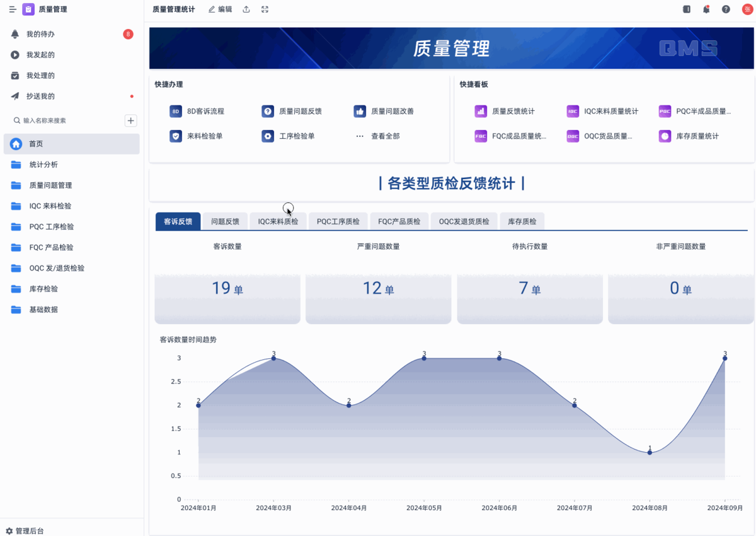Click the plus button beside the search box
The width and height of the screenshot is (756, 536).
(131, 120)
